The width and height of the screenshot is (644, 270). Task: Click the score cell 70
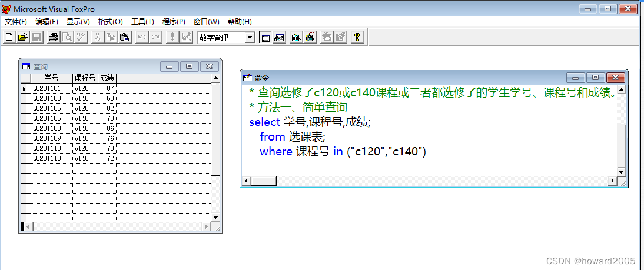(107, 118)
